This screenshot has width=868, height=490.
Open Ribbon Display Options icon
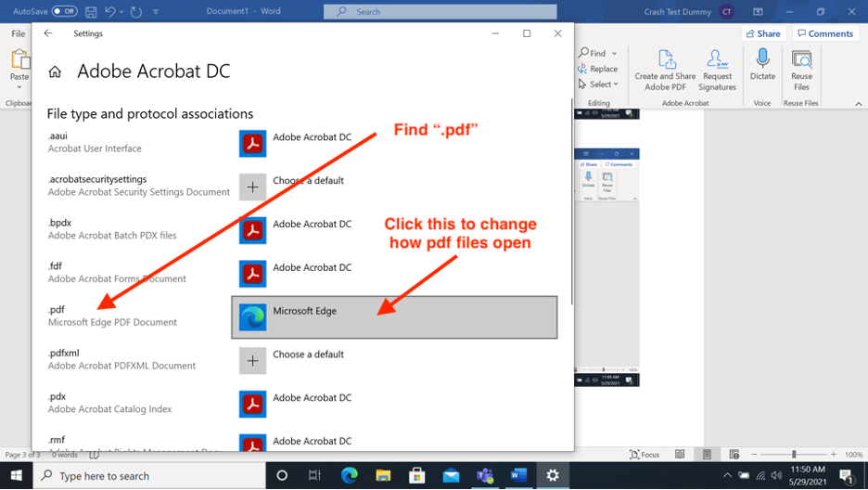click(758, 12)
